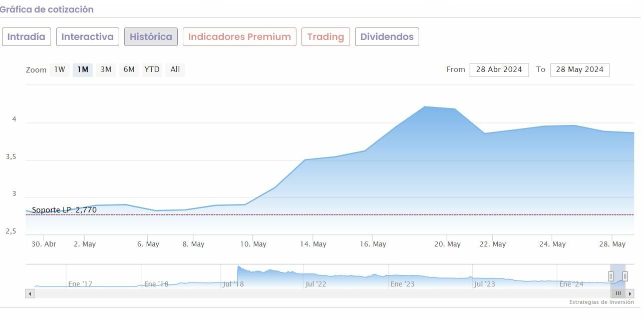Choose the 6M zoom range
Viewport: 644px width, 319px height.
pos(129,69)
